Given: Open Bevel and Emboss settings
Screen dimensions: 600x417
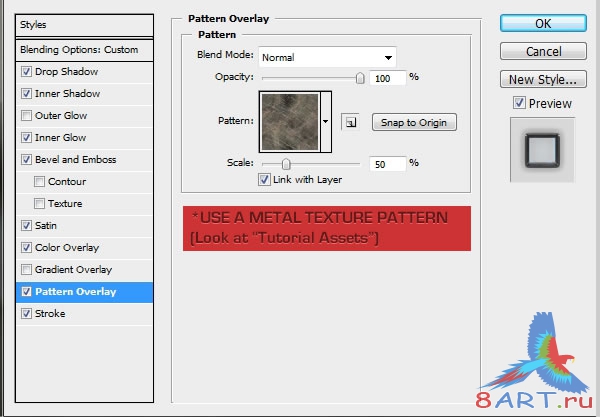Looking at the screenshot, I should point(76,160).
